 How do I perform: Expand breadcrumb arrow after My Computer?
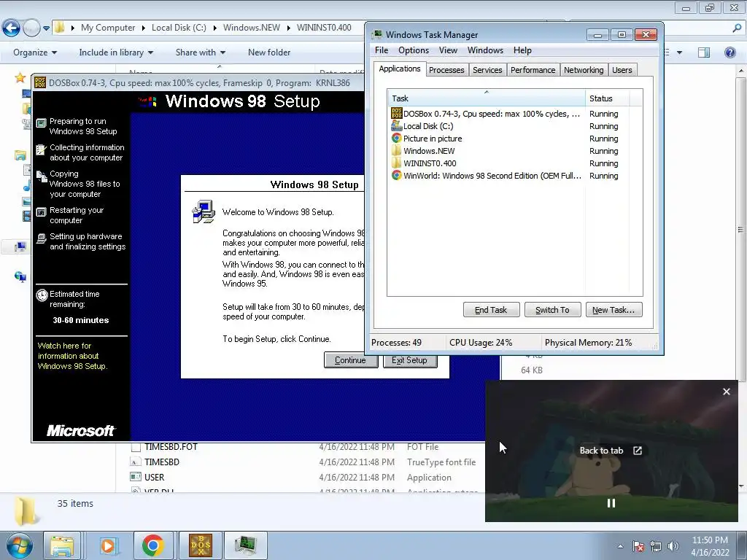coord(143,28)
